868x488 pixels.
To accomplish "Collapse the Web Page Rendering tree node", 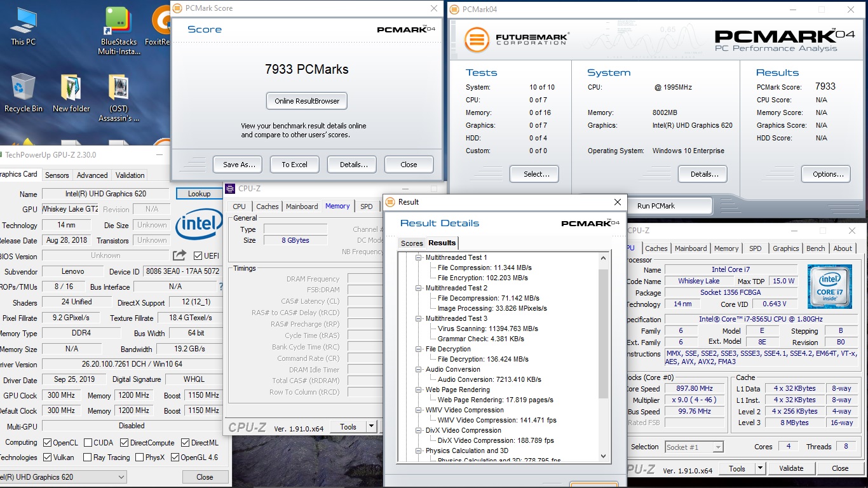I will click(419, 390).
